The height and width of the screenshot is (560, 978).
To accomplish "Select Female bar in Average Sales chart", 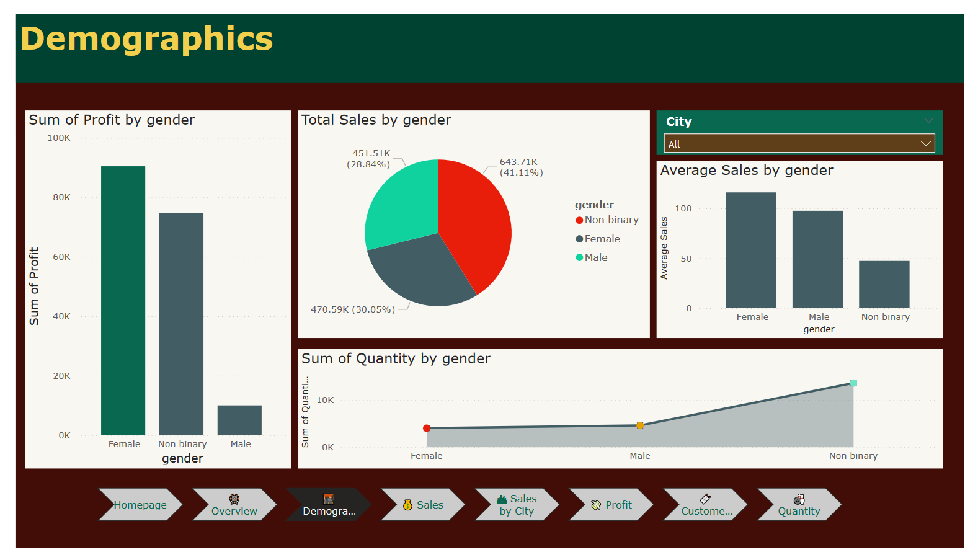I will coord(751,250).
